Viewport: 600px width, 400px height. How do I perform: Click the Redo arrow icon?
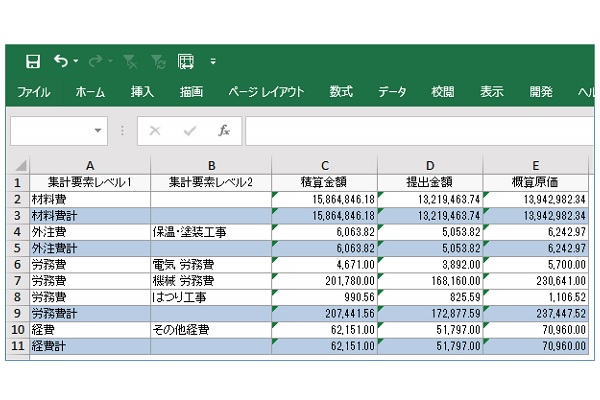pyautogui.click(x=95, y=61)
